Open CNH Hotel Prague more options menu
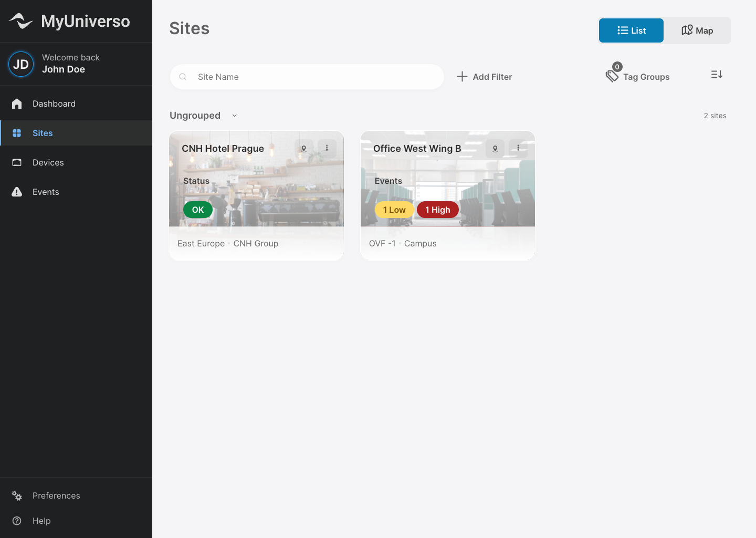Image resolution: width=756 pixels, height=538 pixels. click(327, 148)
